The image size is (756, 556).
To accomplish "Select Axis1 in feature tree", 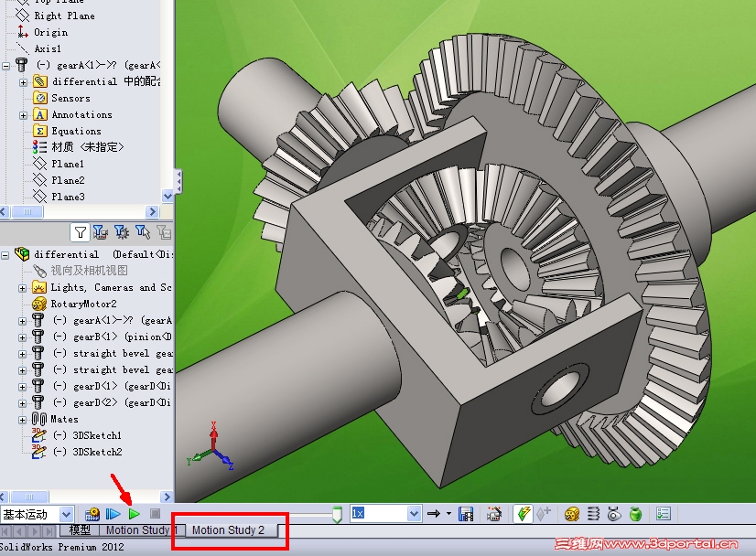I will pyautogui.click(x=48, y=48).
